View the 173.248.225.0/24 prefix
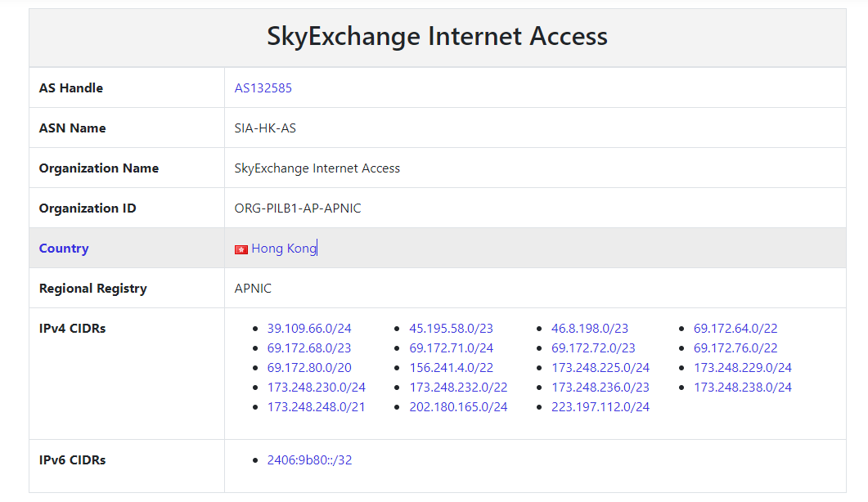 pyautogui.click(x=600, y=367)
